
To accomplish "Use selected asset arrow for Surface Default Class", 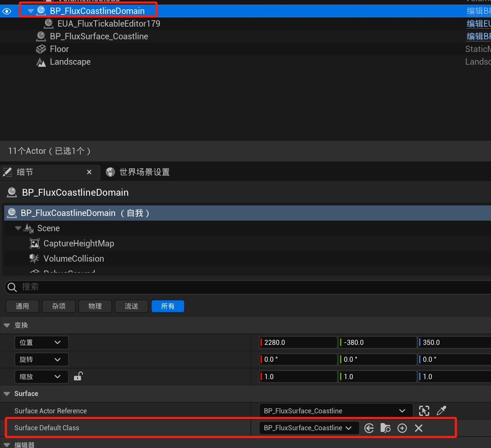I will click(x=369, y=428).
